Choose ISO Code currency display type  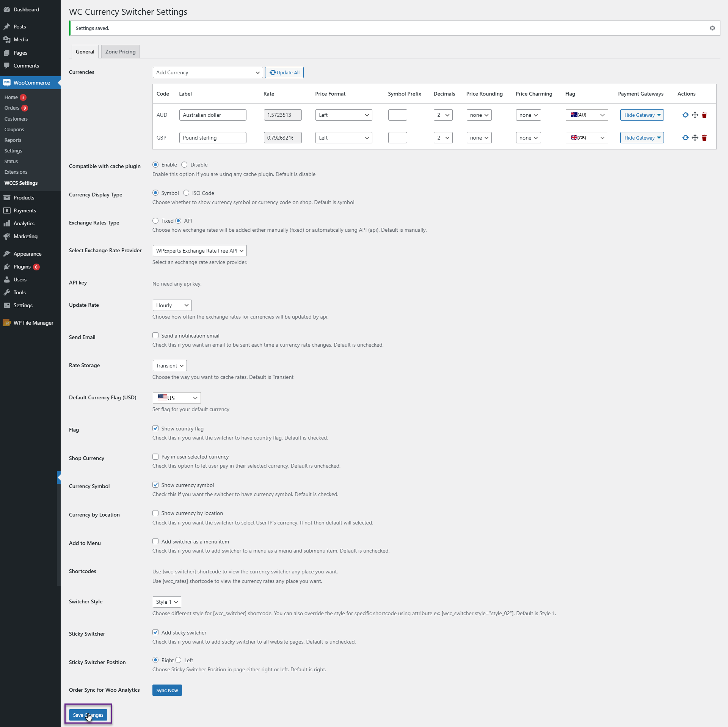186,193
